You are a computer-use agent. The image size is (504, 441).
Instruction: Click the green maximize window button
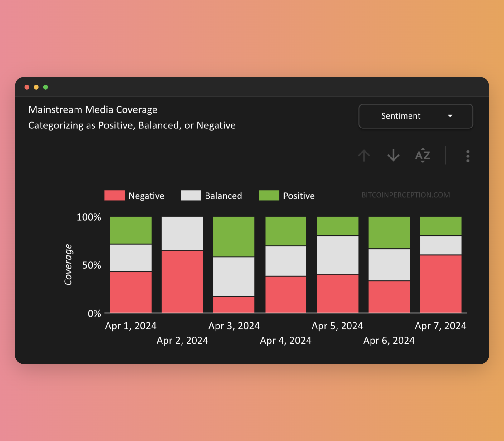46,87
